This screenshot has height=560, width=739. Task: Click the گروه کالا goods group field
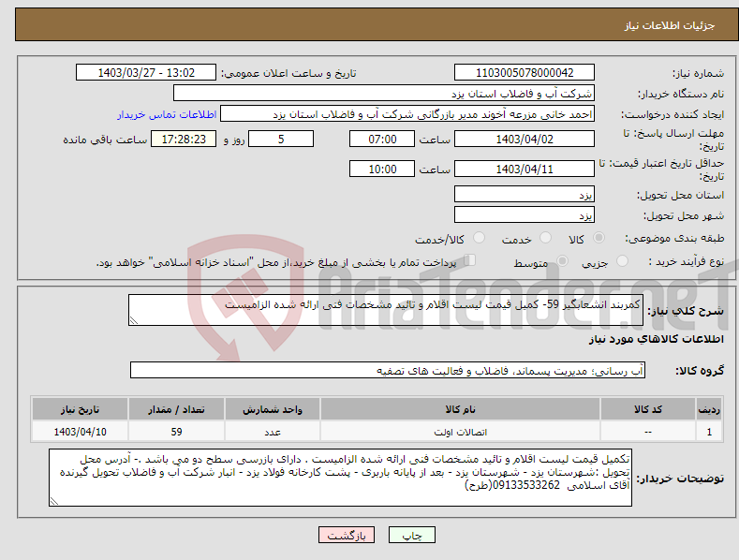(388, 370)
